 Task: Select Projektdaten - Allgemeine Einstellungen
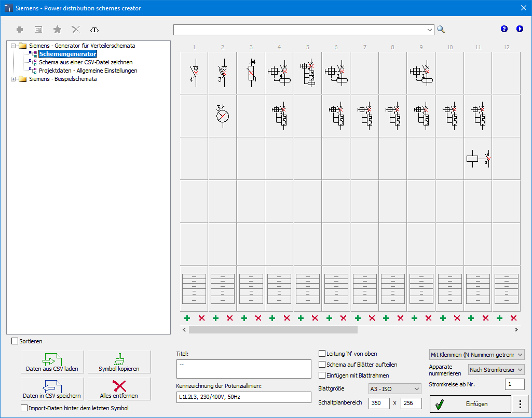pos(88,71)
